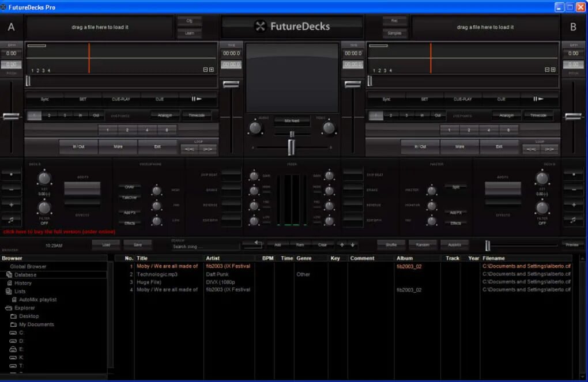Toggle Talkover in microphone section

point(129,198)
